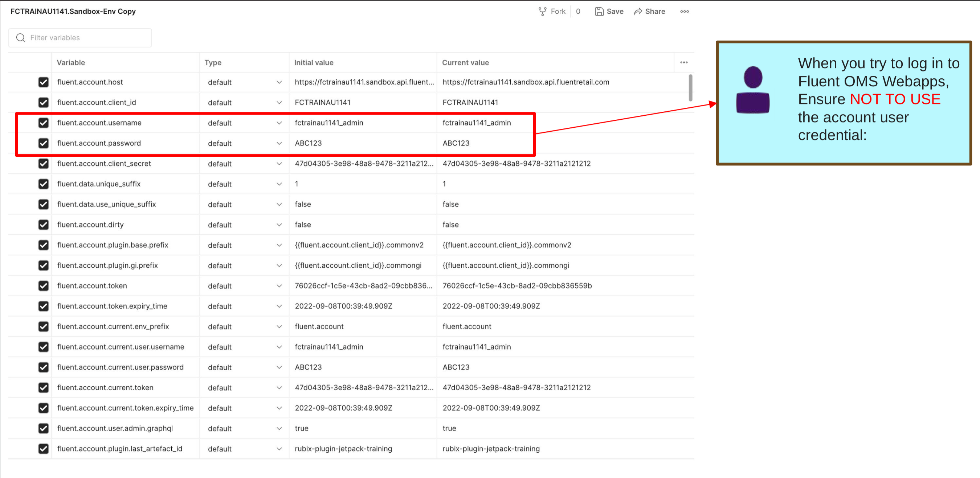
Task: Click the Filter variables input field
Action: coord(87,38)
